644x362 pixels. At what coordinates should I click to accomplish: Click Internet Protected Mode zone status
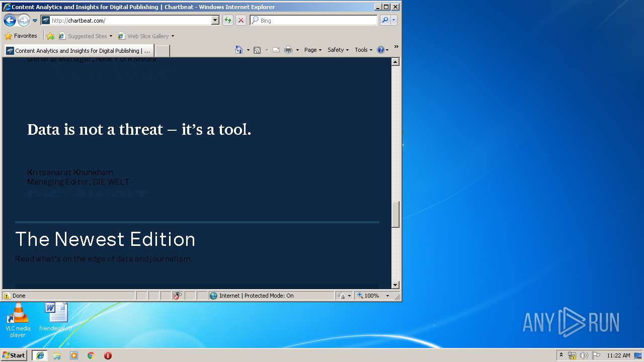tap(272, 296)
